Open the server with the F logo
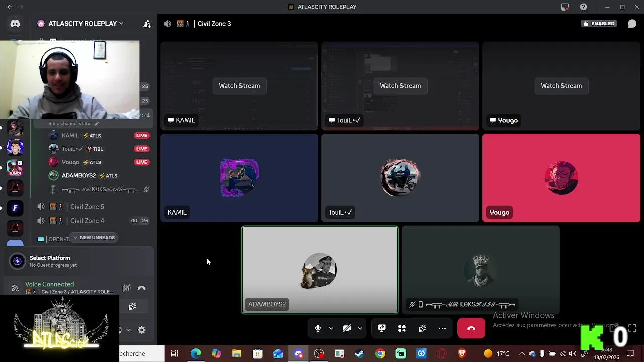 point(15,208)
